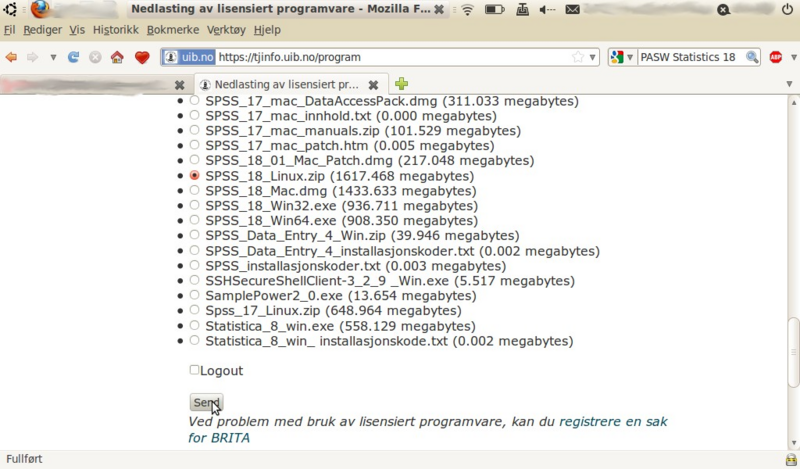Open the Bokmerke menu
This screenshot has width=800, height=469.
click(173, 30)
